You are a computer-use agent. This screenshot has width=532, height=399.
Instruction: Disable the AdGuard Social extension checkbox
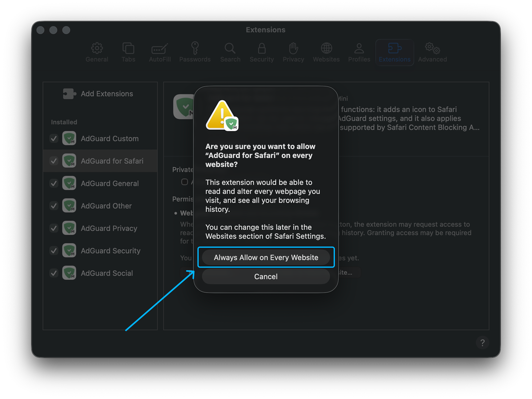54,273
